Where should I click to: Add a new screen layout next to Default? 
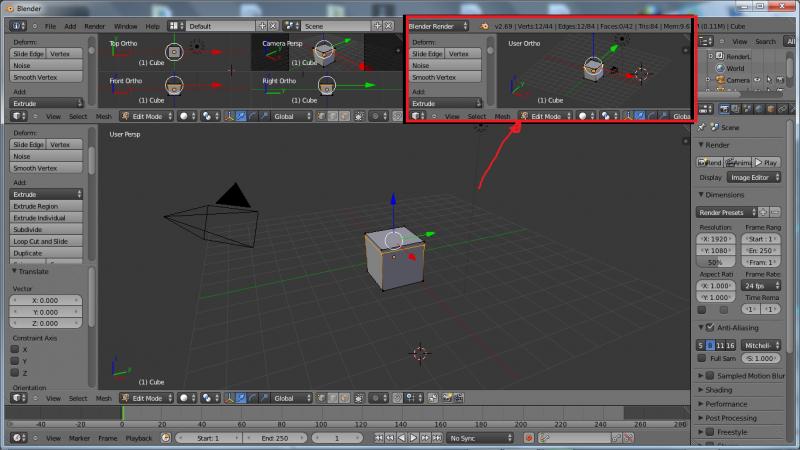262,26
